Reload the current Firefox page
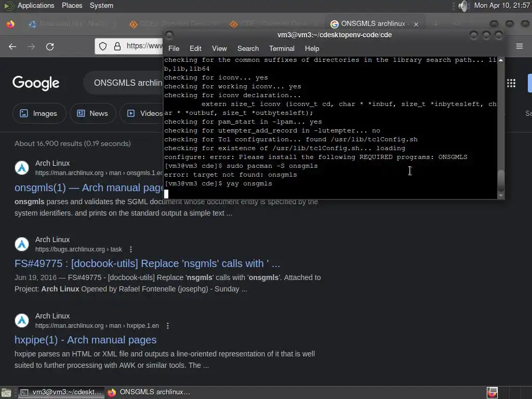The width and height of the screenshot is (532, 399). [50, 46]
